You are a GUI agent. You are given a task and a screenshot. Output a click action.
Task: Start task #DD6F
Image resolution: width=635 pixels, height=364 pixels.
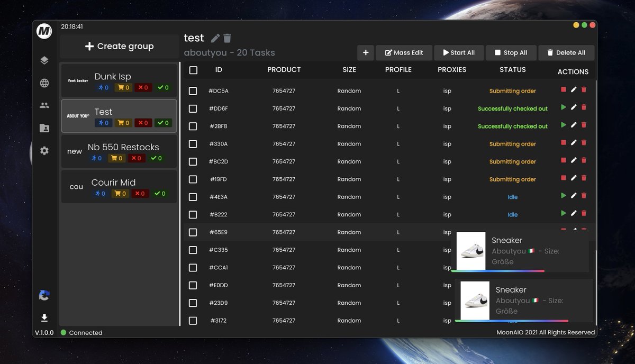pyautogui.click(x=564, y=107)
